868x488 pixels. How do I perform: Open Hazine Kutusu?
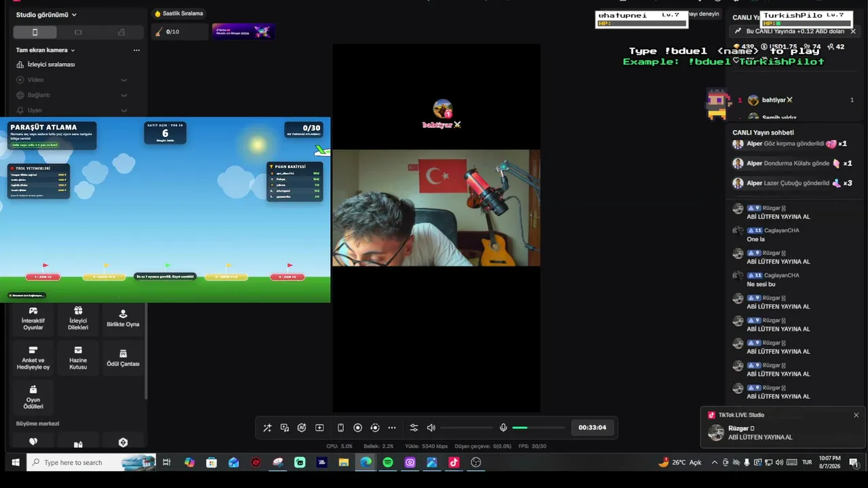[x=78, y=359]
